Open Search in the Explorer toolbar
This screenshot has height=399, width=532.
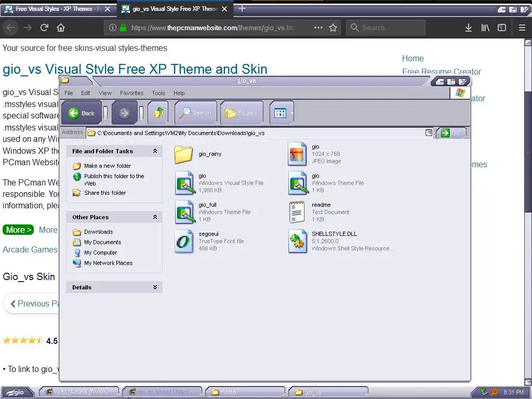tap(196, 113)
